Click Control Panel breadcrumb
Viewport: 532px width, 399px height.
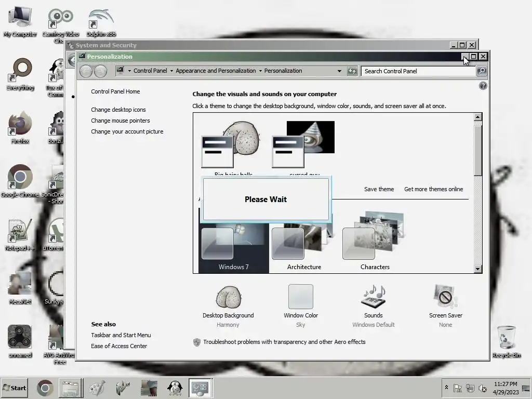150,71
